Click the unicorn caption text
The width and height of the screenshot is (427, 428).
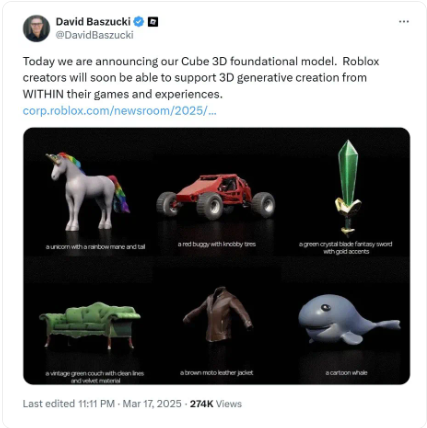point(95,247)
